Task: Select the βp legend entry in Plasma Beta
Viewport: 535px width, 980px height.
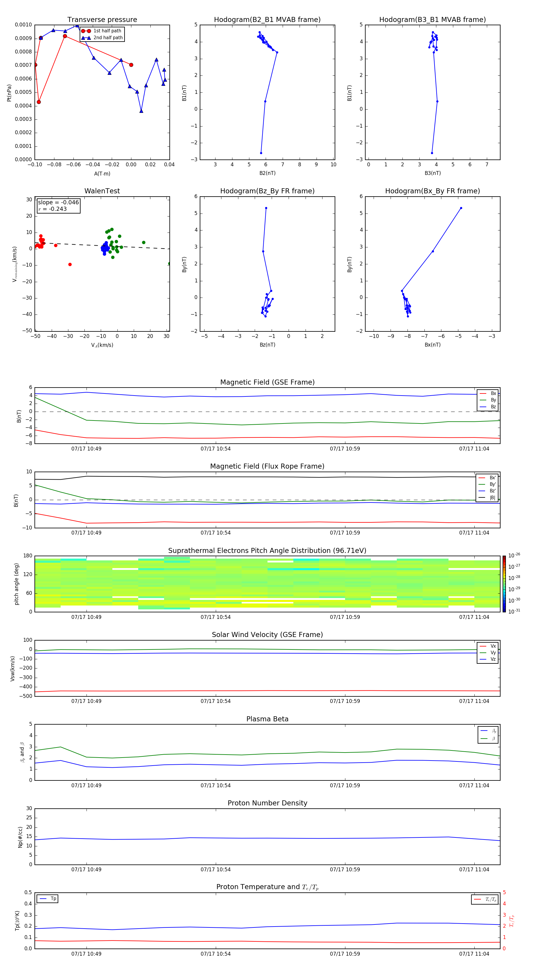Action: [489, 731]
